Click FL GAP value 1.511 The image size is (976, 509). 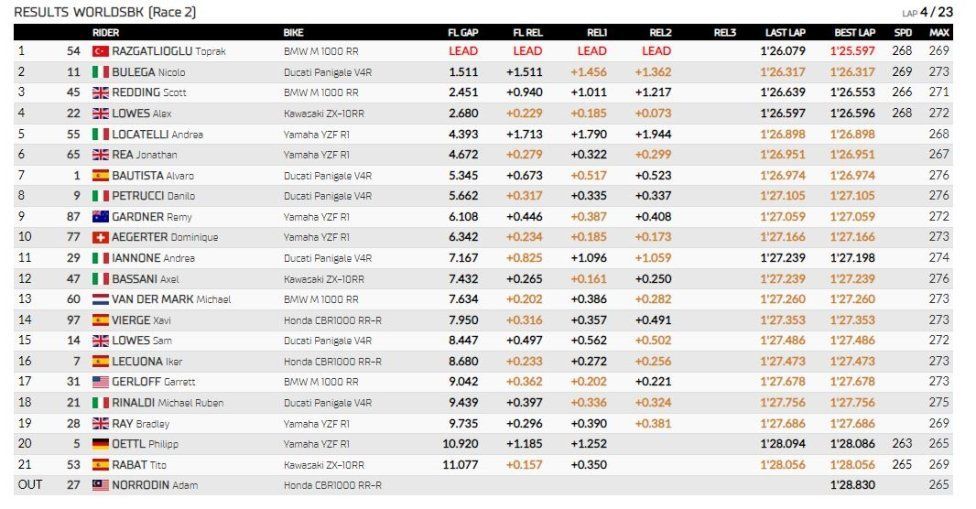click(463, 72)
